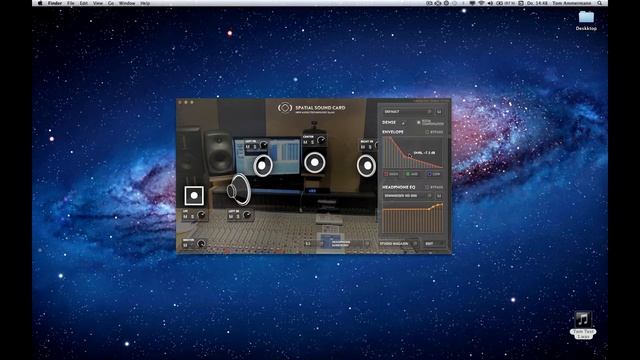The image size is (640, 360).
Task: Open the Sennheiser HD 800 headphone dropdown
Action: coord(407,196)
